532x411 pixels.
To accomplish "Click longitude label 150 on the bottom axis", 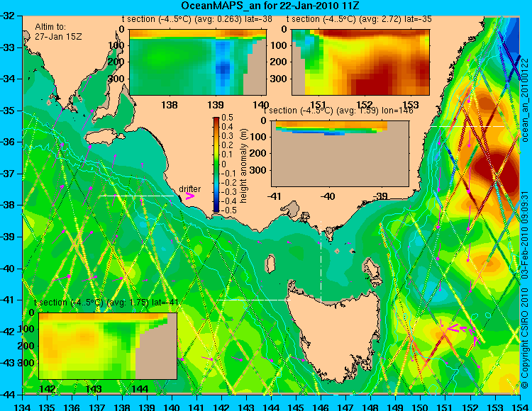I will click(421, 407).
